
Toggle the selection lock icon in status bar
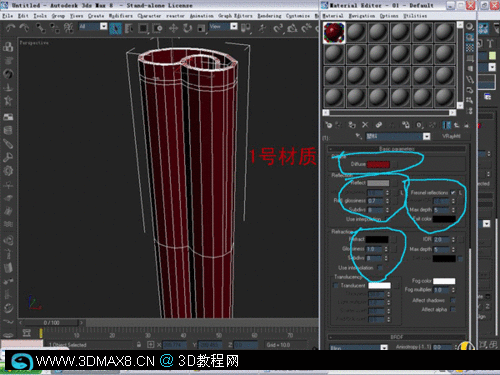(x=139, y=345)
